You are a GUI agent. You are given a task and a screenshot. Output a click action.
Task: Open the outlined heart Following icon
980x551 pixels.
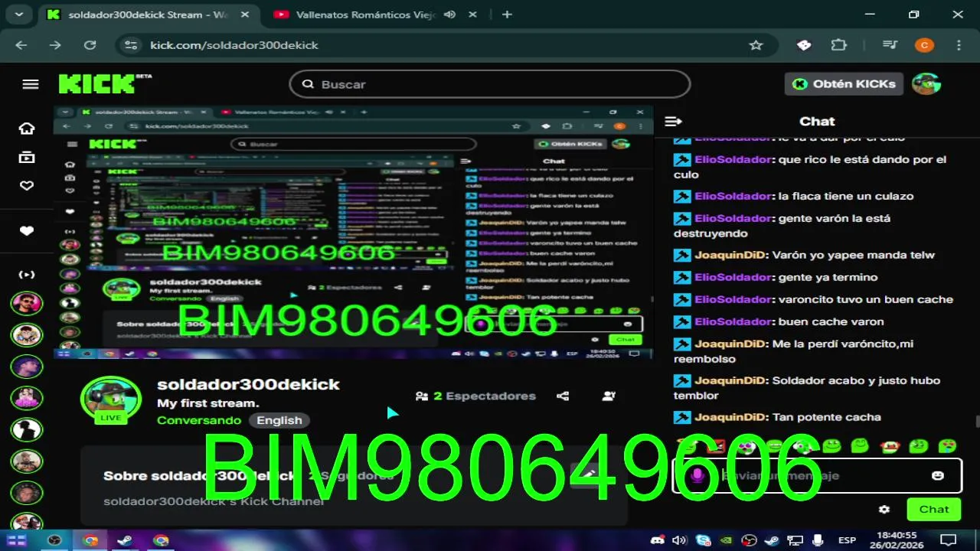click(27, 186)
